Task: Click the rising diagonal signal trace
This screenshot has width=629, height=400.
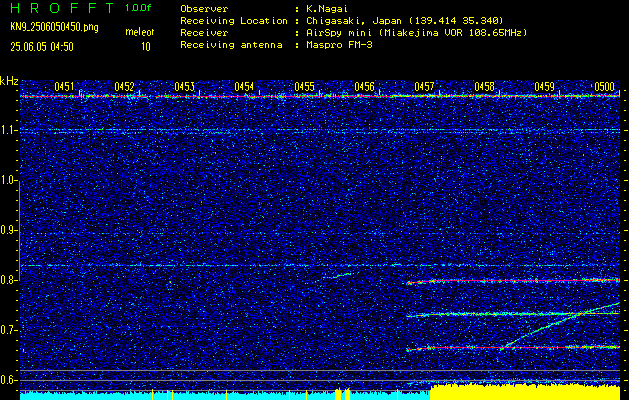Action: click(x=560, y=326)
